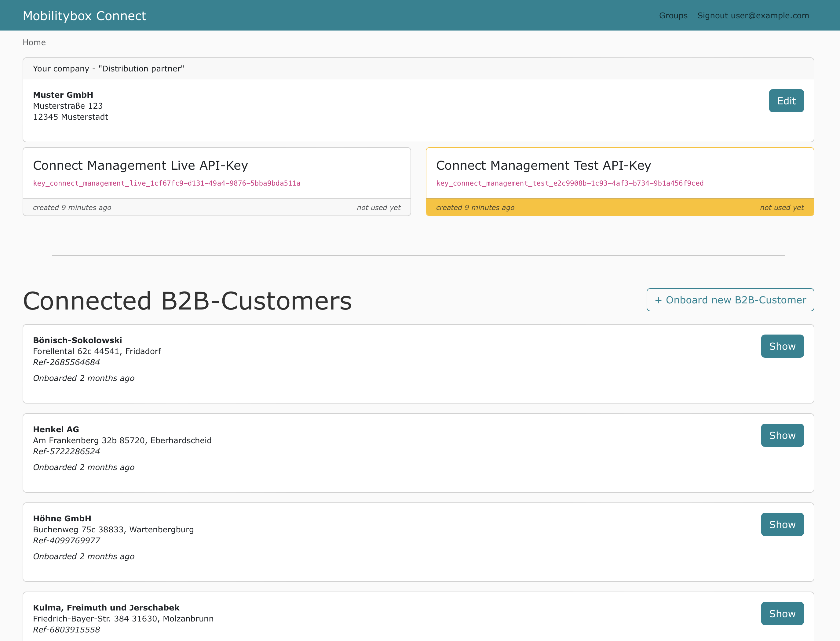The width and height of the screenshot is (840, 641).
Task: Open the Mobilitybox Connect home brand link
Action: [84, 16]
